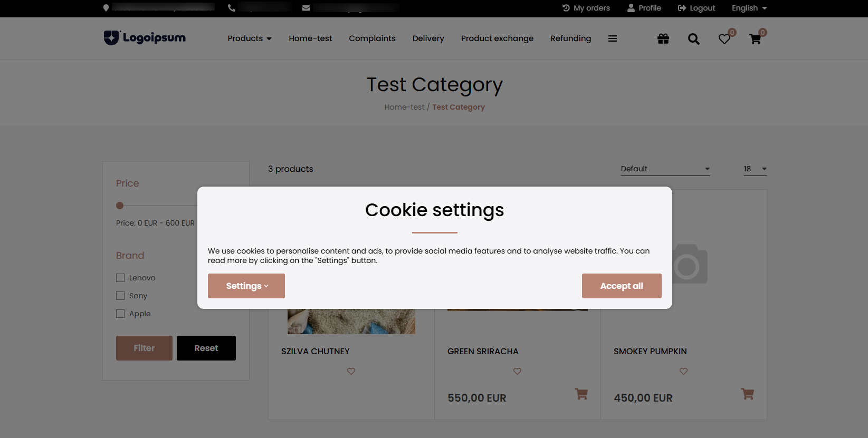This screenshot has height=438, width=868.
Task: Click the gift icon in the header
Action: [663, 38]
